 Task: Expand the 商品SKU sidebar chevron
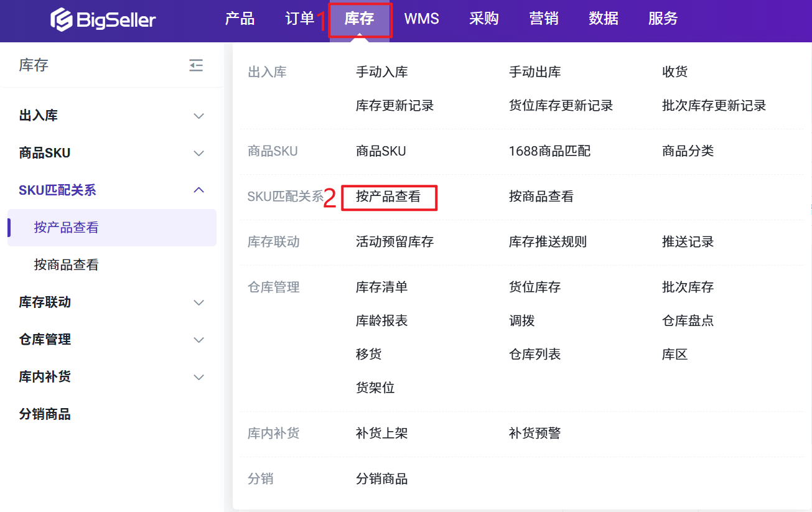pyautogui.click(x=198, y=153)
